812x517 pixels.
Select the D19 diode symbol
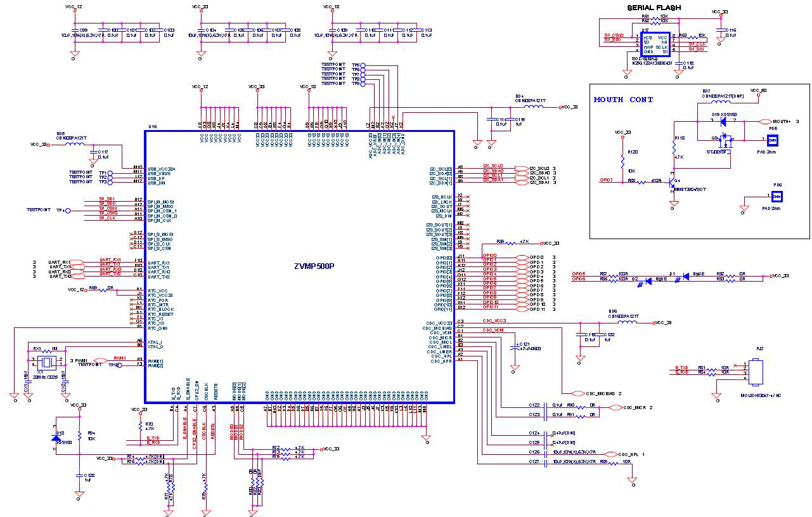tap(724, 121)
